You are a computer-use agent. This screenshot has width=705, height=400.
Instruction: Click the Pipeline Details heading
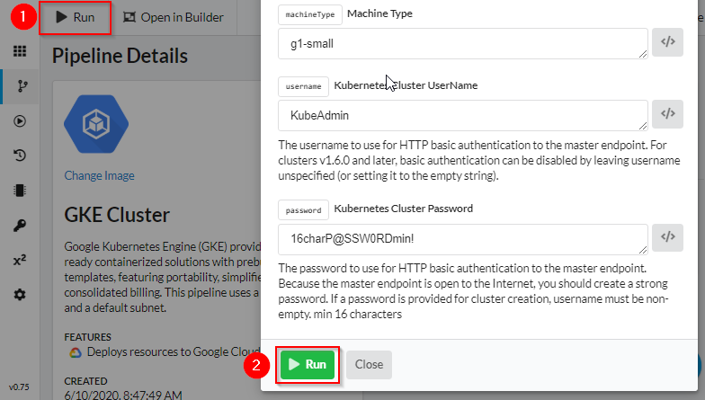pyautogui.click(x=120, y=56)
